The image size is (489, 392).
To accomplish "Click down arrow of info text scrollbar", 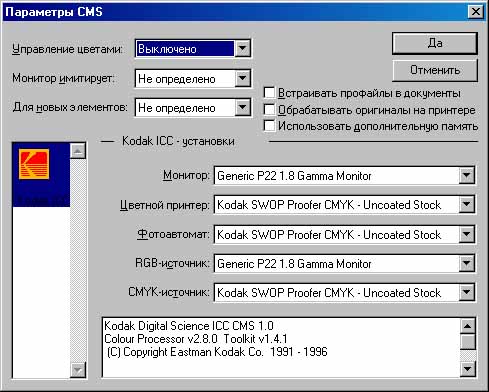I will (467, 369).
